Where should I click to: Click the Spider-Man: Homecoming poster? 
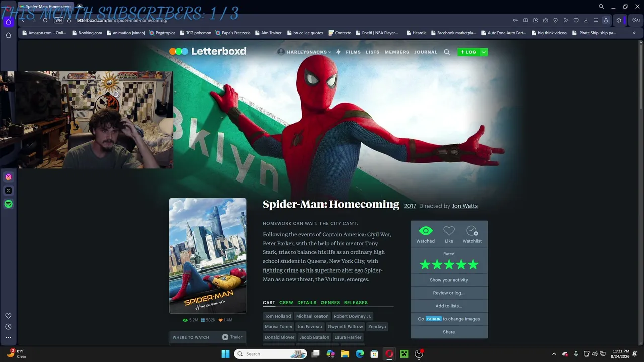[207, 255]
